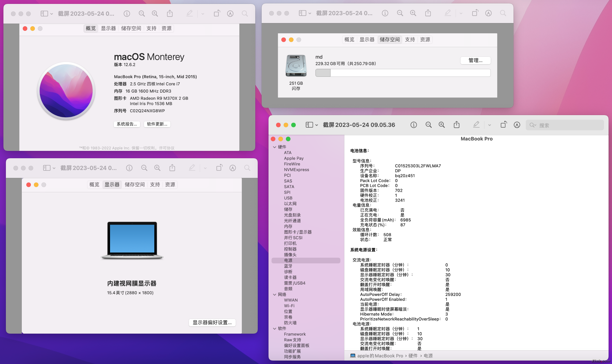Screen dimensions: 612x364
Task: Open the 支持 tab in the display window
Action: (155, 184)
